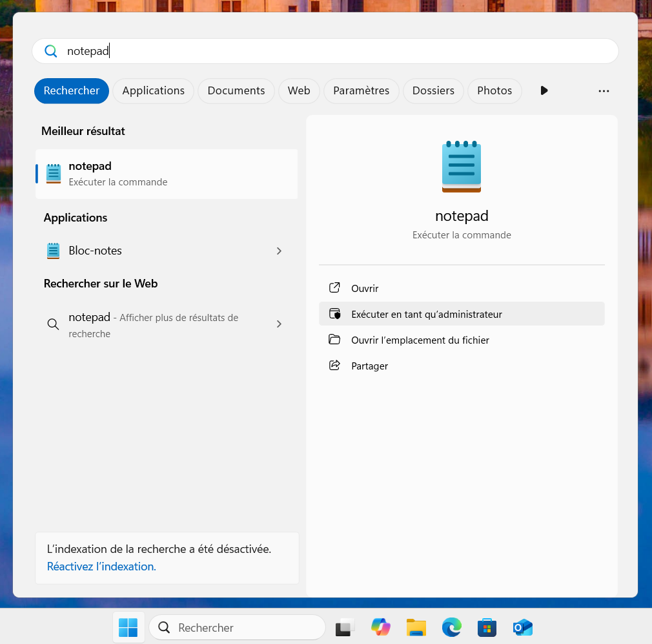This screenshot has height=644, width=652.
Task: Open Outlook from the taskbar
Action: tap(522, 627)
